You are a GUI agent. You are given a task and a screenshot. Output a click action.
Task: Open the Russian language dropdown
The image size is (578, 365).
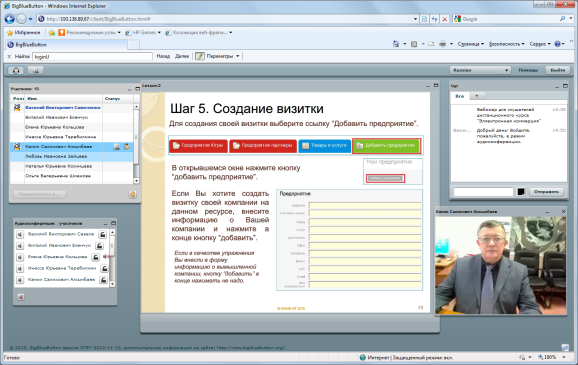click(x=480, y=70)
